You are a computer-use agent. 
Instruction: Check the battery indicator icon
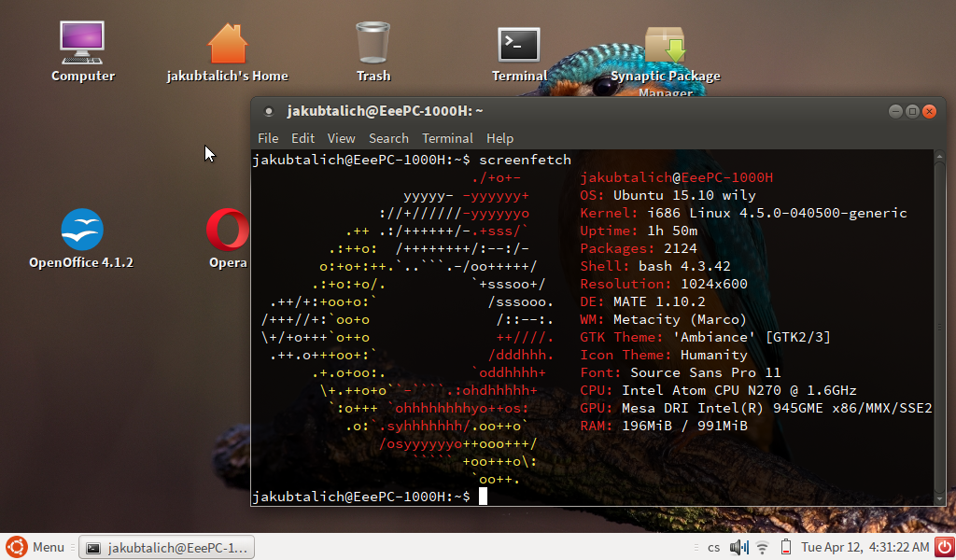point(786,547)
